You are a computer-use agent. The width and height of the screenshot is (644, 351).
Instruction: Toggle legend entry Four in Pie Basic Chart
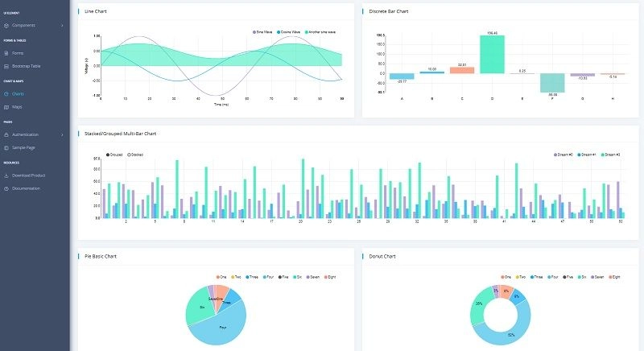pos(268,277)
